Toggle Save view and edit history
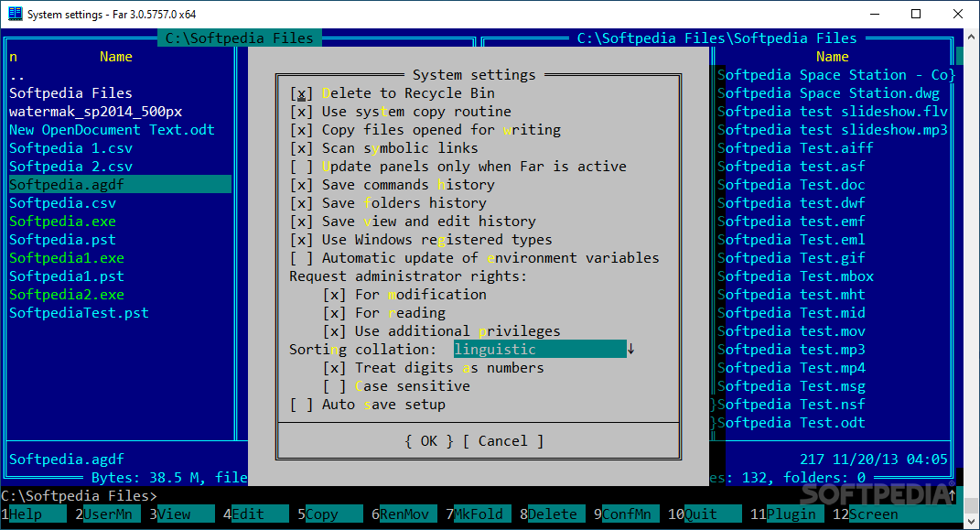Screen dimensions: 980x530 pyautogui.click(x=301, y=222)
